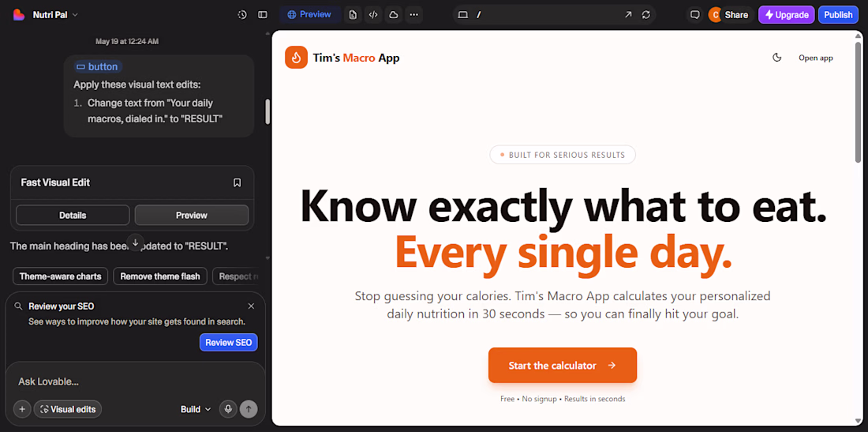Open the file document view icon

353,15
